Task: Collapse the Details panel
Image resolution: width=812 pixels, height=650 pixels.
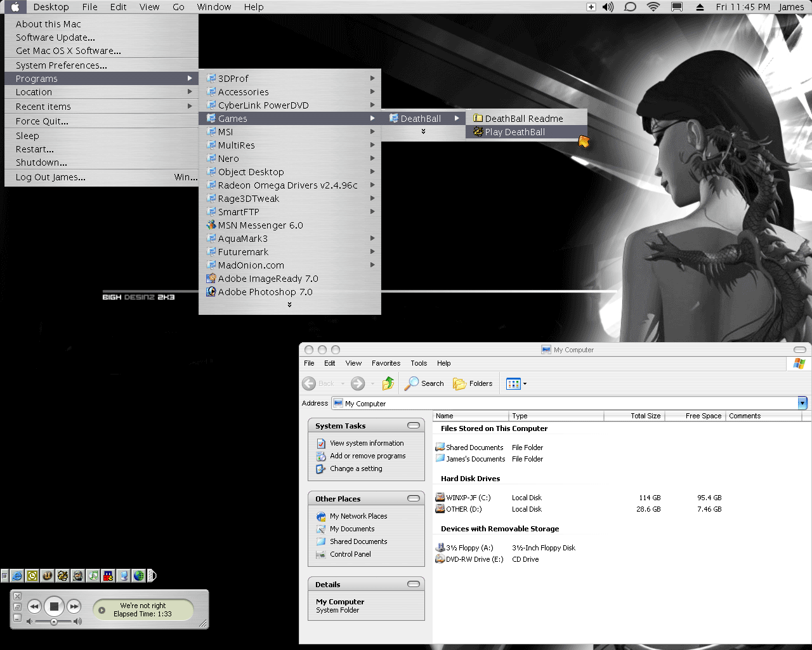Action: (x=414, y=584)
